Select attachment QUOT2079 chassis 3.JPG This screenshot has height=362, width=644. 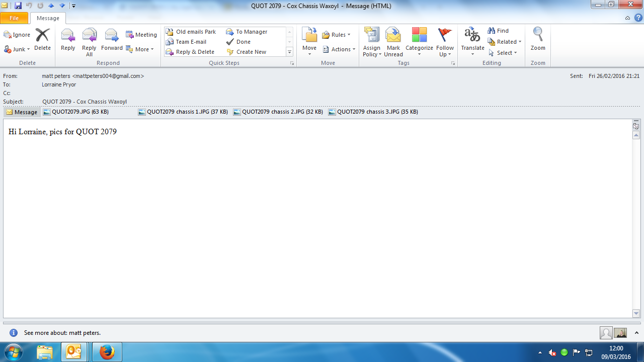tap(373, 112)
